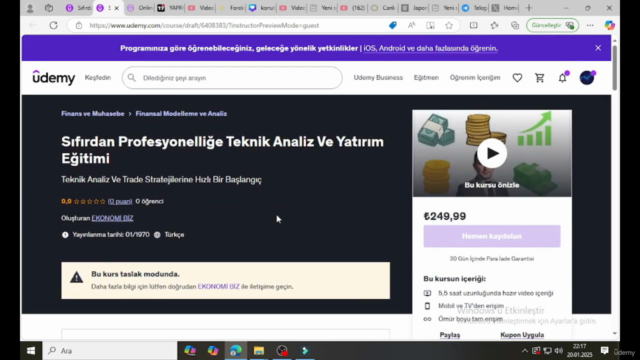Open the Collections icon
The image size is (640, 360).
pos(515,25)
